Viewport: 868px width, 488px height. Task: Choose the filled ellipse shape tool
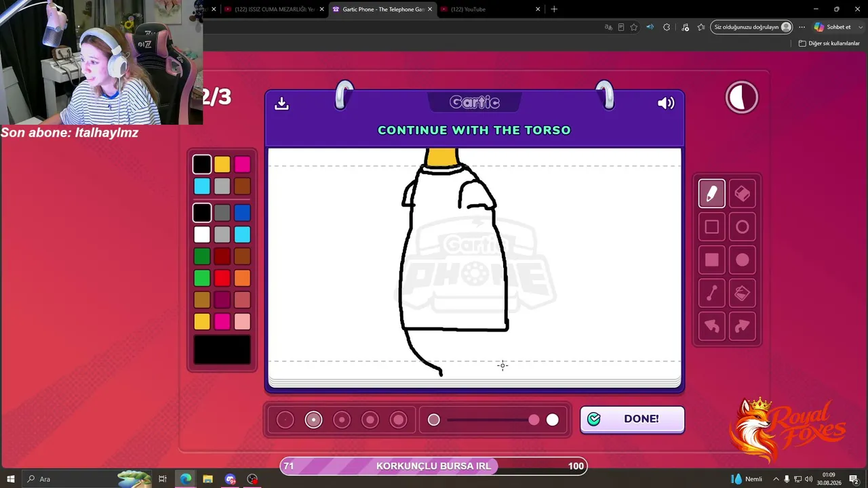742,260
